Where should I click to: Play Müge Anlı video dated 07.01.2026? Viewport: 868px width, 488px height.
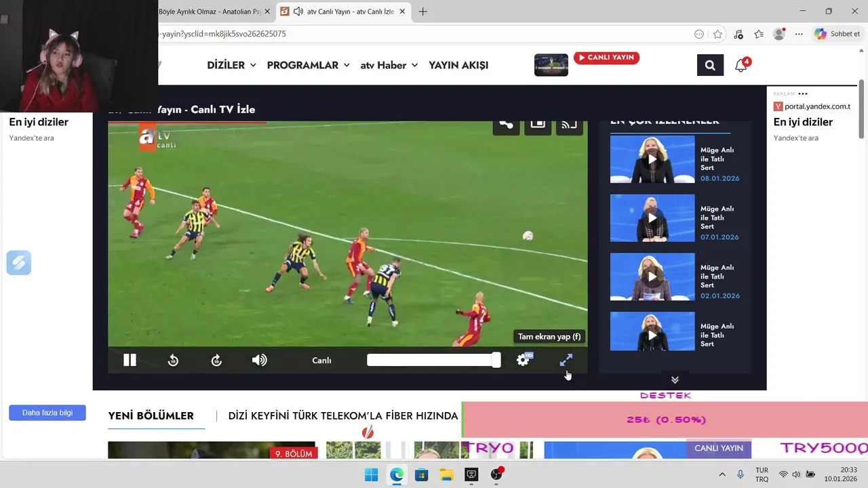(x=652, y=218)
